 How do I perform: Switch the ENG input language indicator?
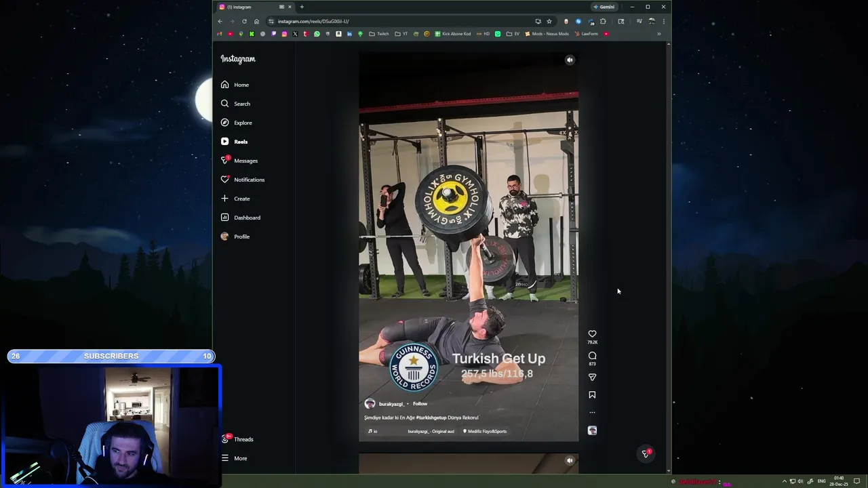click(x=822, y=481)
